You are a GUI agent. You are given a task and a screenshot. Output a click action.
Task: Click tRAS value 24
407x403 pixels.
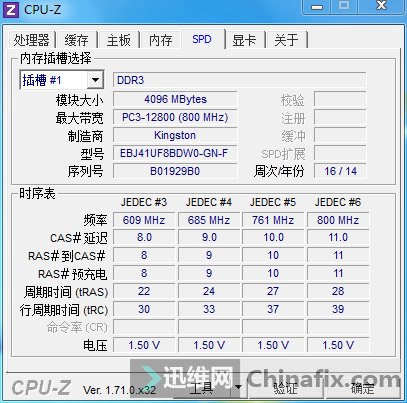click(209, 291)
